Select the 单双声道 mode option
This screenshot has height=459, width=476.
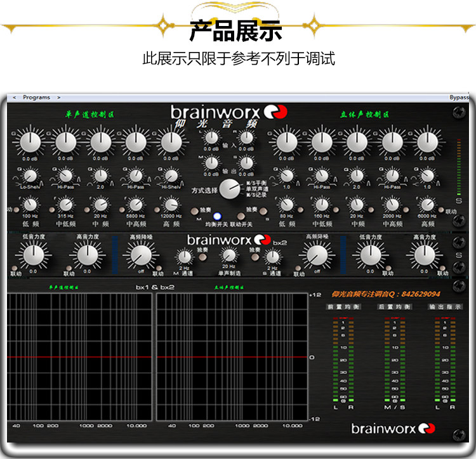(257, 189)
